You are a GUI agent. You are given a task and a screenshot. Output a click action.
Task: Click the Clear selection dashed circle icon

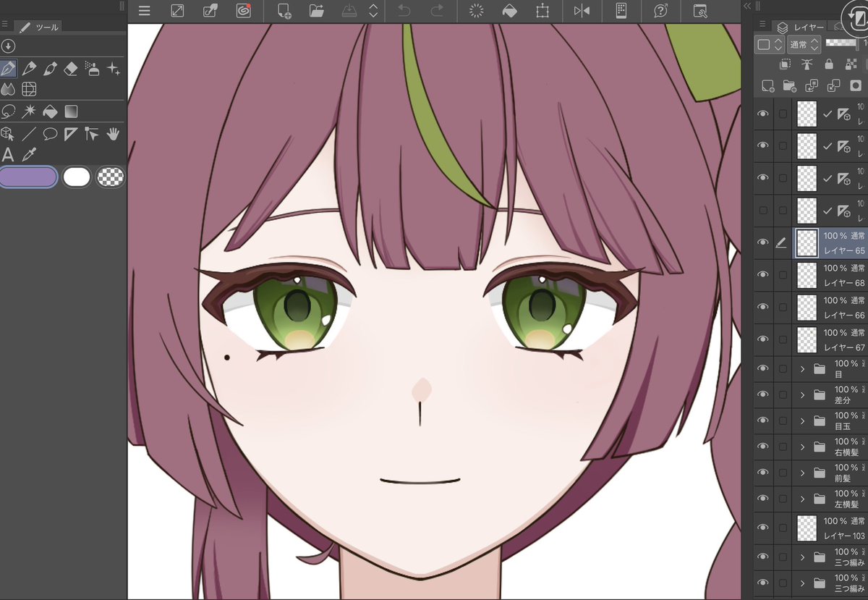tap(477, 11)
